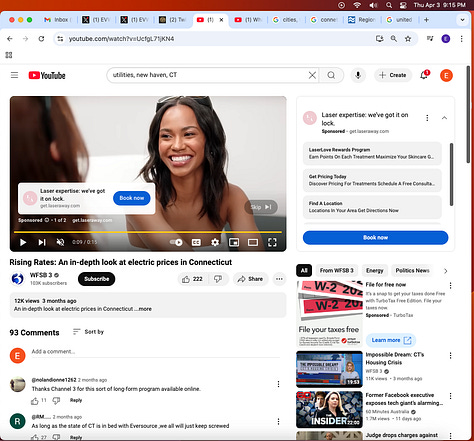
Task: Click Create button
Action: [393, 75]
